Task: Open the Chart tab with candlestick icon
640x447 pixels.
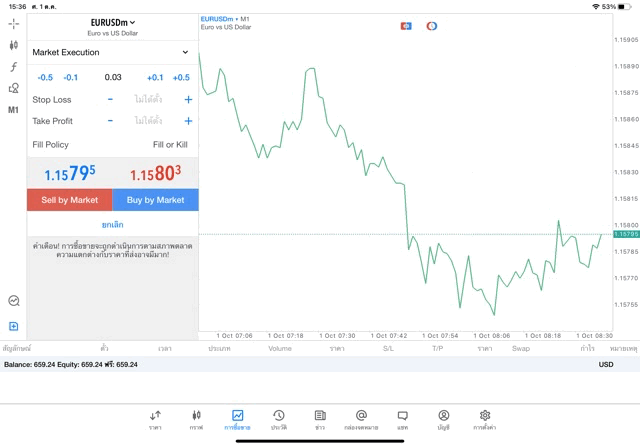Action: point(196,420)
